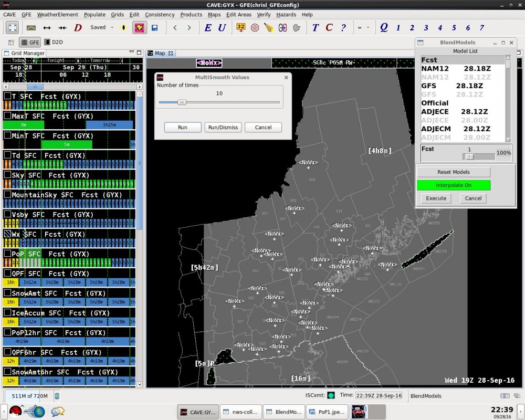Toggle the T SFC Fcst checkbox

7,96
